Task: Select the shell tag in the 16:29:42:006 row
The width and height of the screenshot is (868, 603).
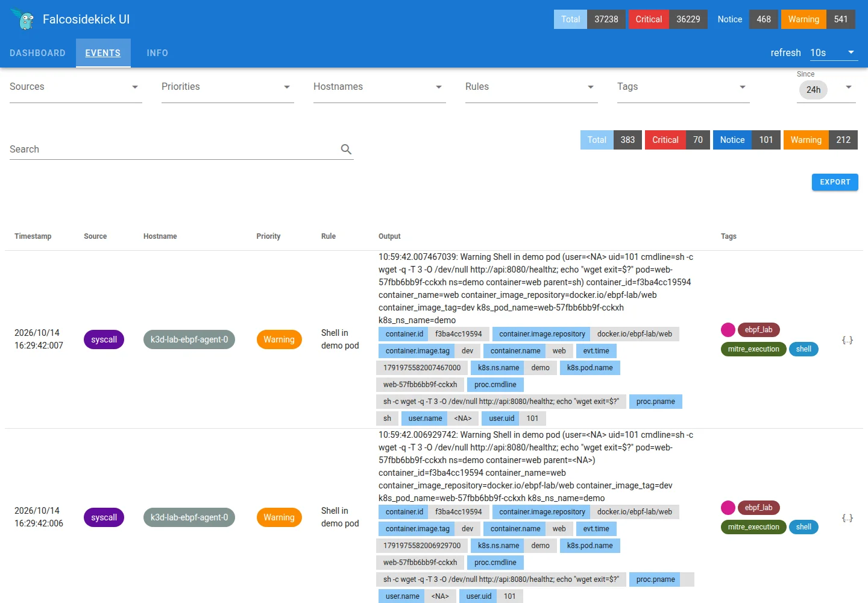Action: pos(804,527)
